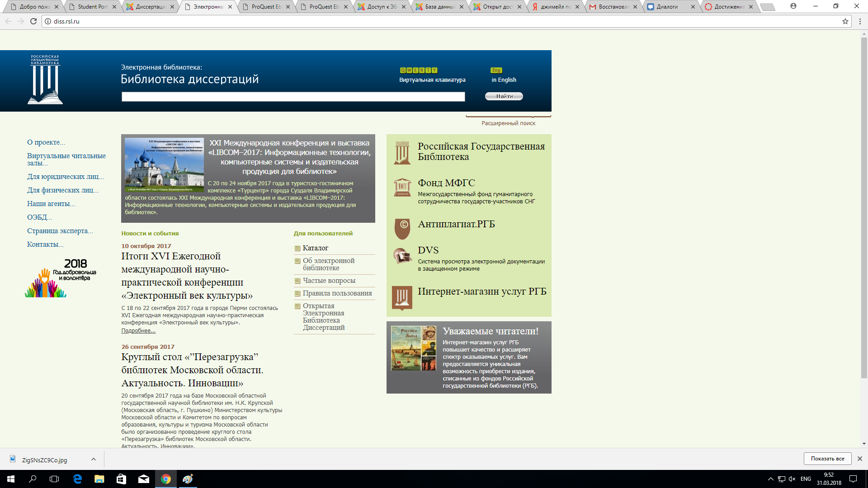Screen dimensions: 868x488
Task: Open the LIBCOM-2017 conference thumbnail
Action: pyautogui.click(x=164, y=165)
